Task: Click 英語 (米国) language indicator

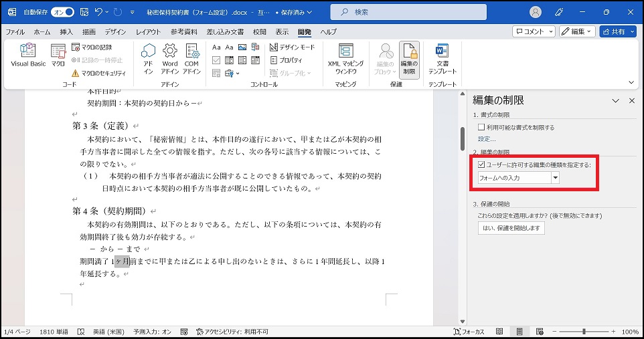Action: [x=108, y=332]
